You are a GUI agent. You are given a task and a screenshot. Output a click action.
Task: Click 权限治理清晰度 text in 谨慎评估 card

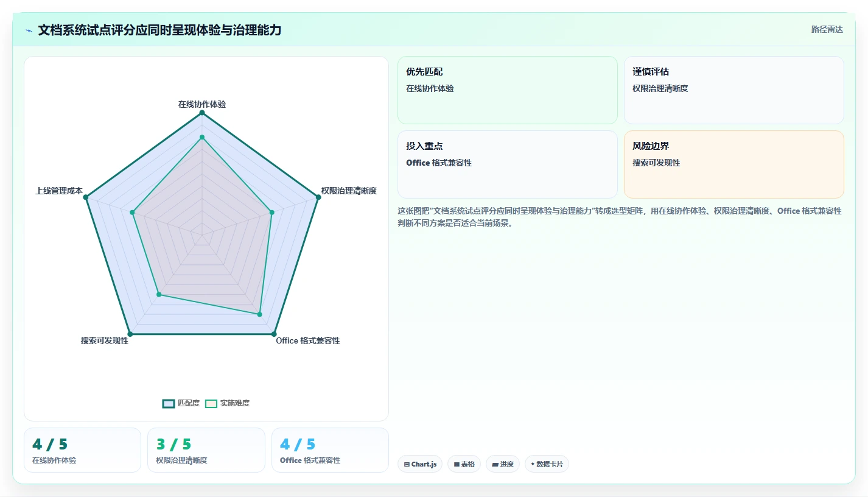(660, 88)
